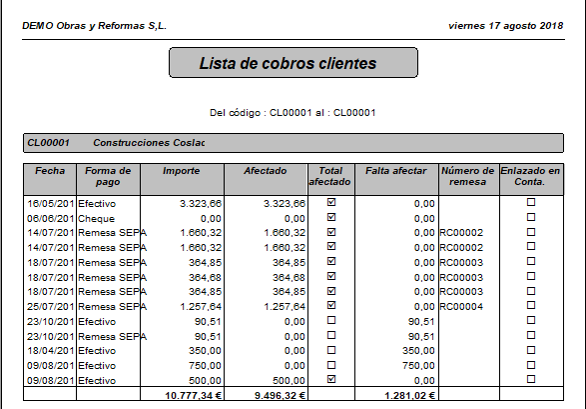Screen dimensions: 586x409
Task: Select the RC00004 remesa number
Action: coord(461,307)
